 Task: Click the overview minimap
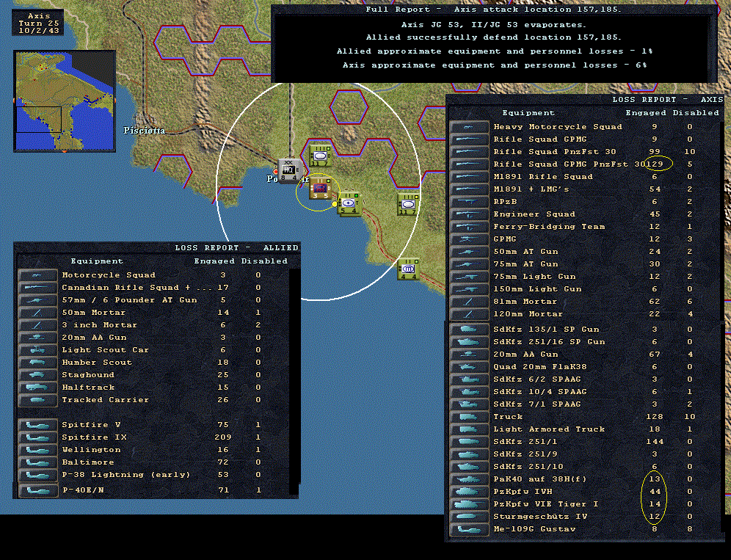tap(65, 101)
